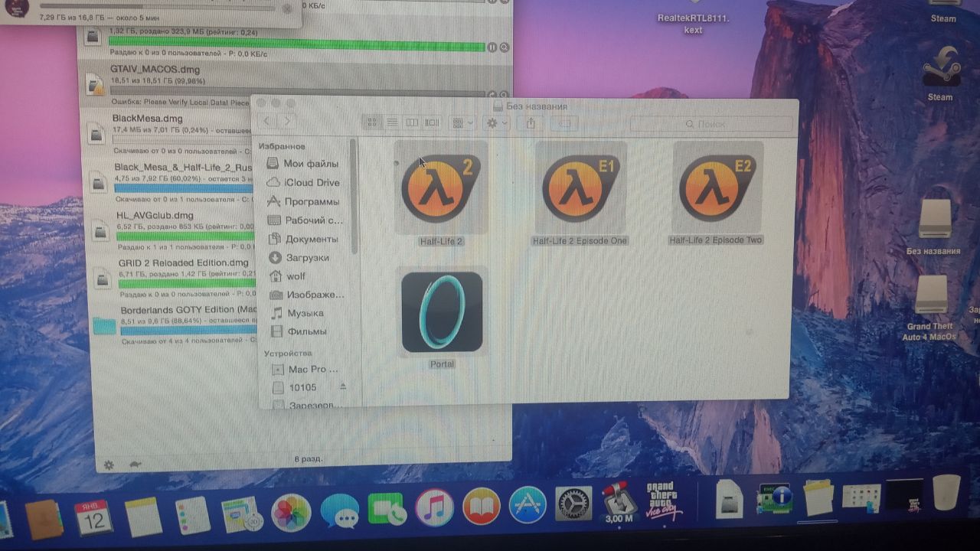980x551 pixels.
Task: Open Contacts in the Dock
Action: pos(44,520)
